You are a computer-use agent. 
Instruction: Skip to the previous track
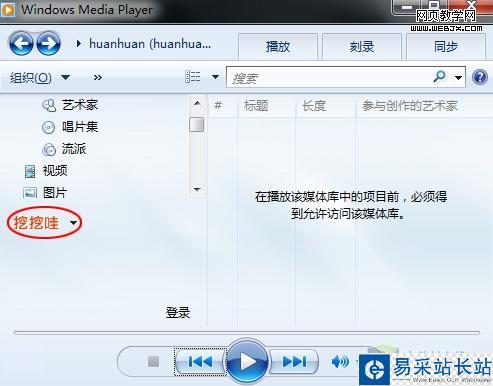[200, 362]
